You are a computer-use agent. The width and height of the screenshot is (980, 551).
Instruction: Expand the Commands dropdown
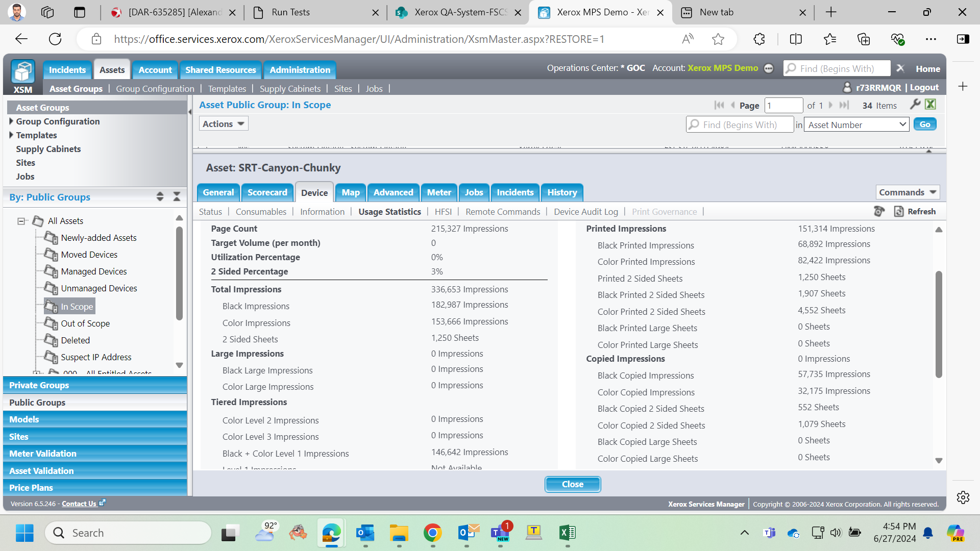coord(908,192)
